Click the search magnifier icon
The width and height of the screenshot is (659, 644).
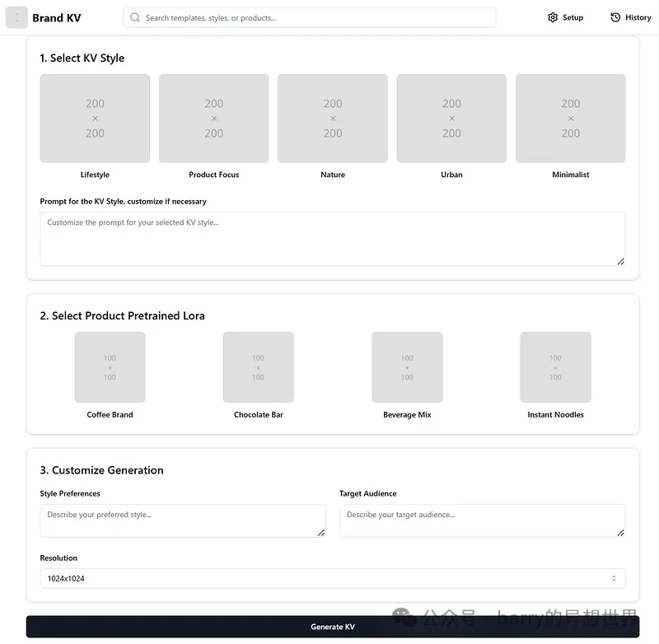tap(135, 17)
